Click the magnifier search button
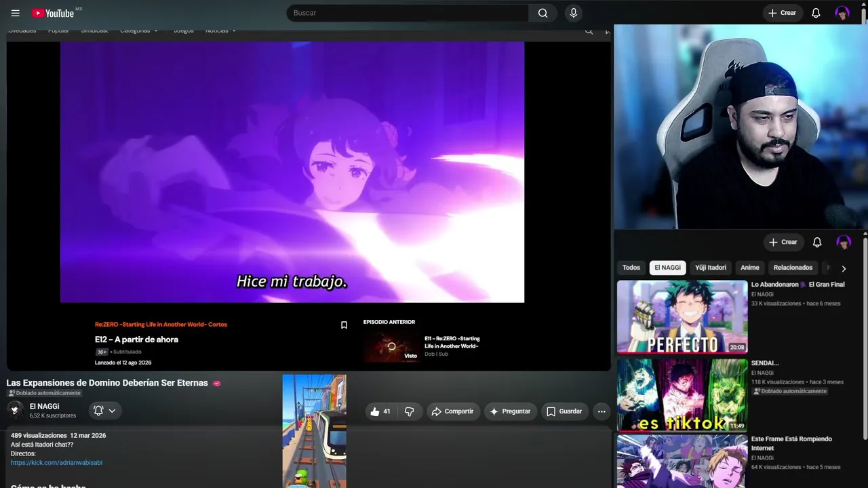The height and width of the screenshot is (488, 868). tap(542, 13)
